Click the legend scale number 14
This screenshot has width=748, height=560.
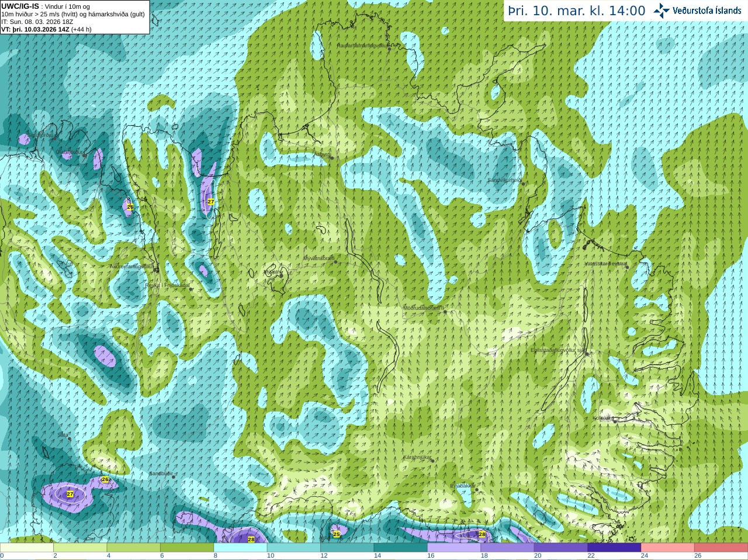coord(378,556)
